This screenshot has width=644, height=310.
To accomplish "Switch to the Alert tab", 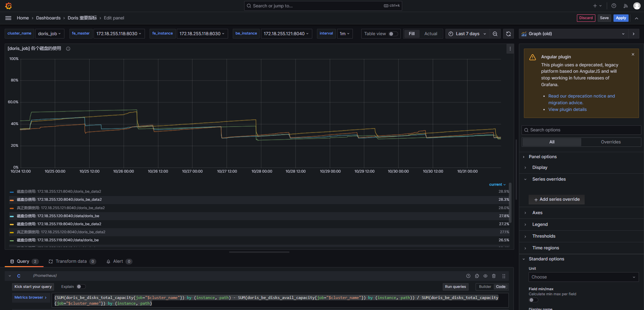I will click(x=119, y=261).
